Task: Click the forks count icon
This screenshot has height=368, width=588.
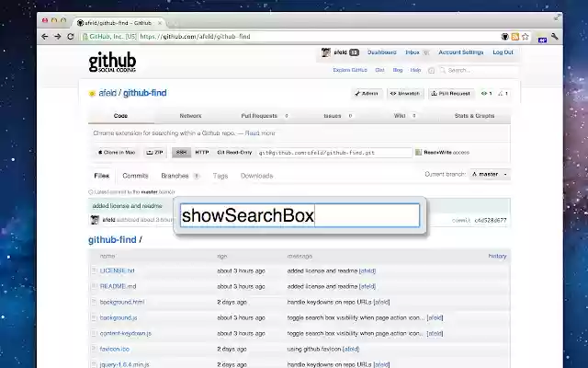Action: pos(503,94)
